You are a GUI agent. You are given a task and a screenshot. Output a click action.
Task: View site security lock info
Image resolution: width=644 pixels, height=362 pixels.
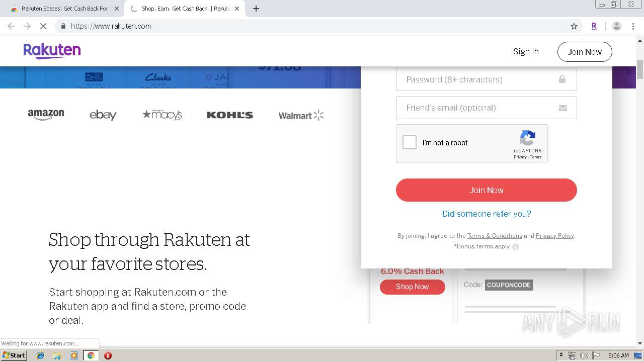click(x=63, y=26)
